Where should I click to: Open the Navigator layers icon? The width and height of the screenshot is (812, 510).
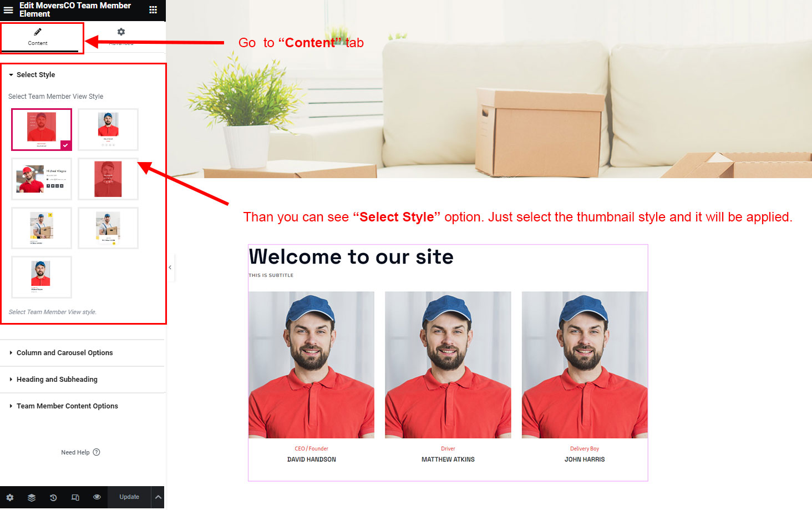32,498
